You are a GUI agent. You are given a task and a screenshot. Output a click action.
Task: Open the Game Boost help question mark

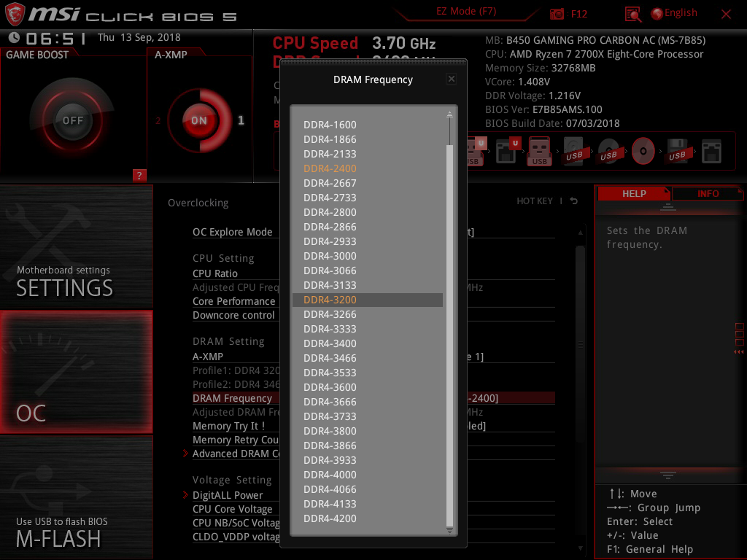point(139,175)
